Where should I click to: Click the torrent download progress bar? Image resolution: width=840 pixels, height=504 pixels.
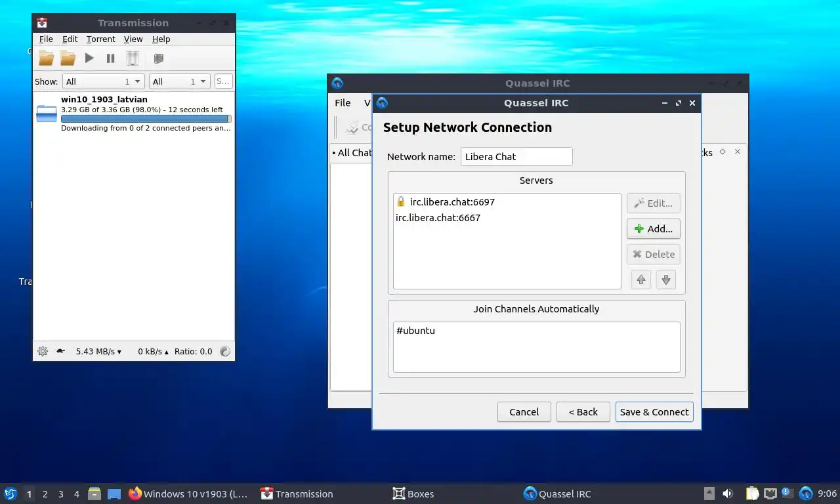146,119
